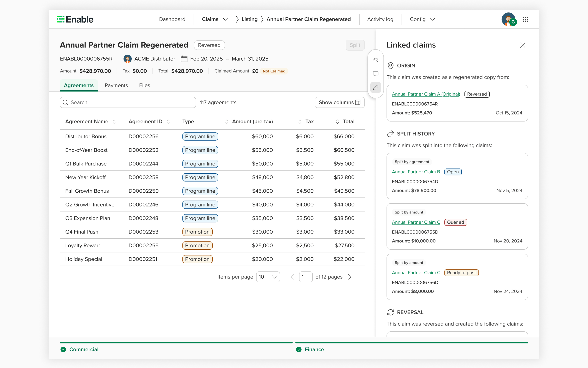This screenshot has height=368, width=588.
Task: Click agreement ID D00002248
Action: click(x=143, y=218)
